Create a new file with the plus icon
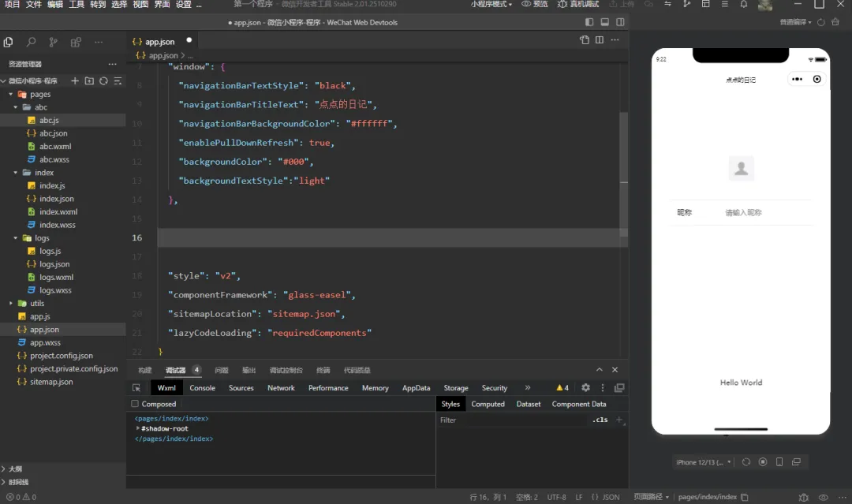Image resolution: width=852 pixels, height=504 pixels. coord(75,81)
